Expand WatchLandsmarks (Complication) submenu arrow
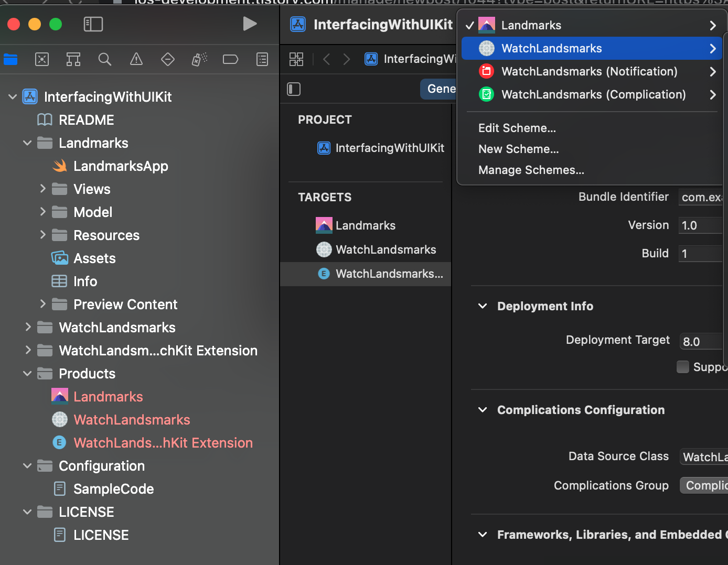728x565 pixels. tap(712, 94)
